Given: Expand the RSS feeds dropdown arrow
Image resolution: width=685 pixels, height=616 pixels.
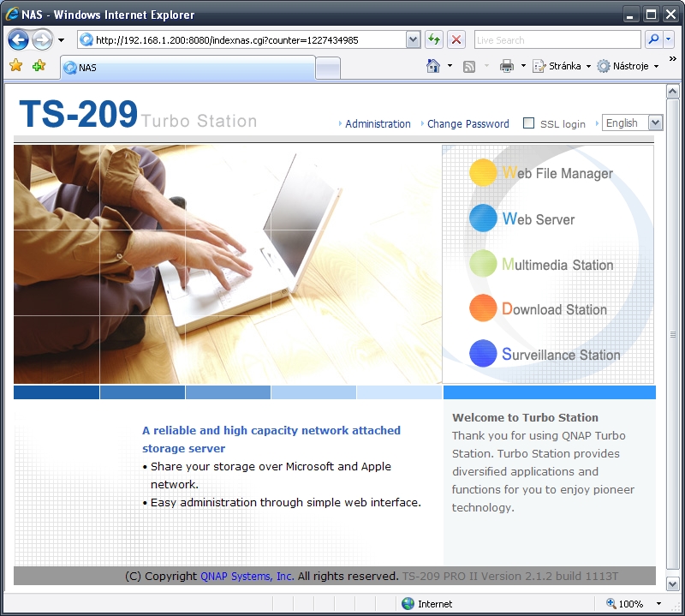Looking at the screenshot, I should pyautogui.click(x=486, y=66).
